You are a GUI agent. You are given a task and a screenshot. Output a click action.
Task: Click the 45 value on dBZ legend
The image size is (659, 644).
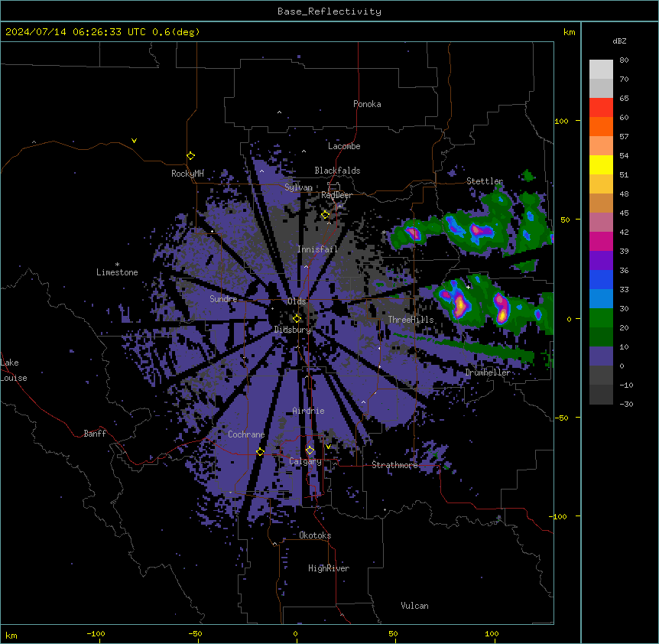coord(624,213)
